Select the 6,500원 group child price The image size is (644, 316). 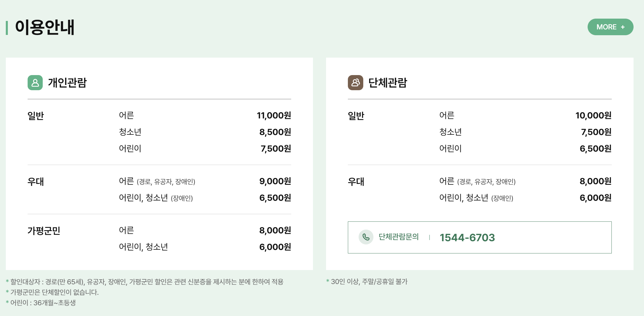click(x=596, y=149)
